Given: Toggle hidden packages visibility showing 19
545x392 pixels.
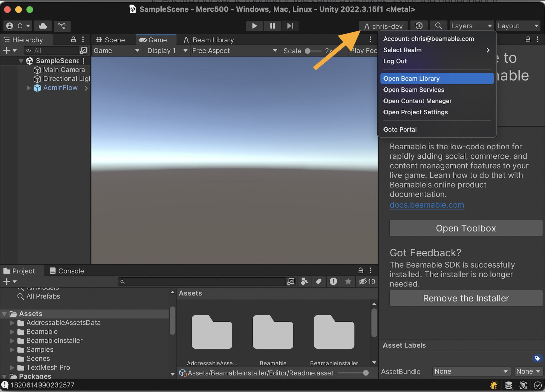Looking at the screenshot, I should [367, 281].
